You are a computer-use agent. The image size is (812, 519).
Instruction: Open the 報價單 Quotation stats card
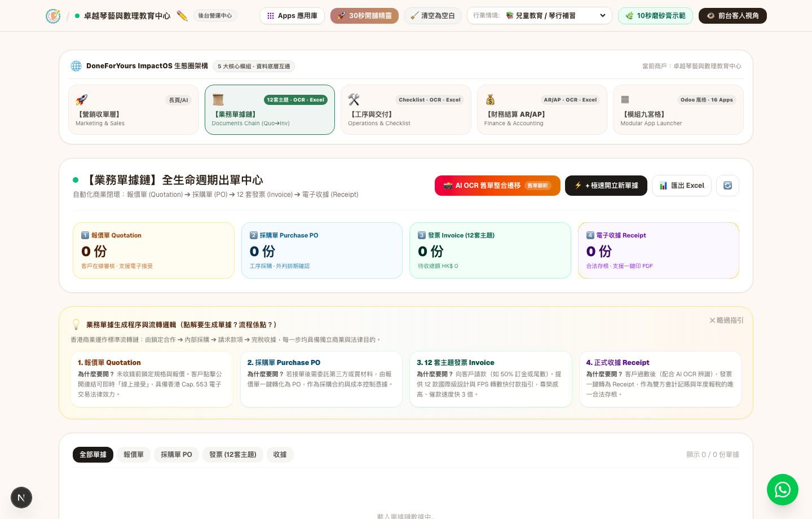(x=153, y=250)
